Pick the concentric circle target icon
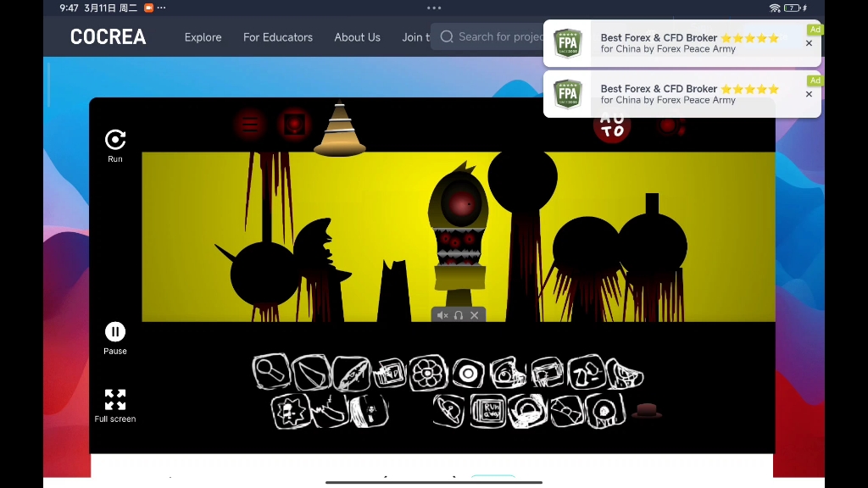Screen dimensions: 868x488 pos(467,373)
